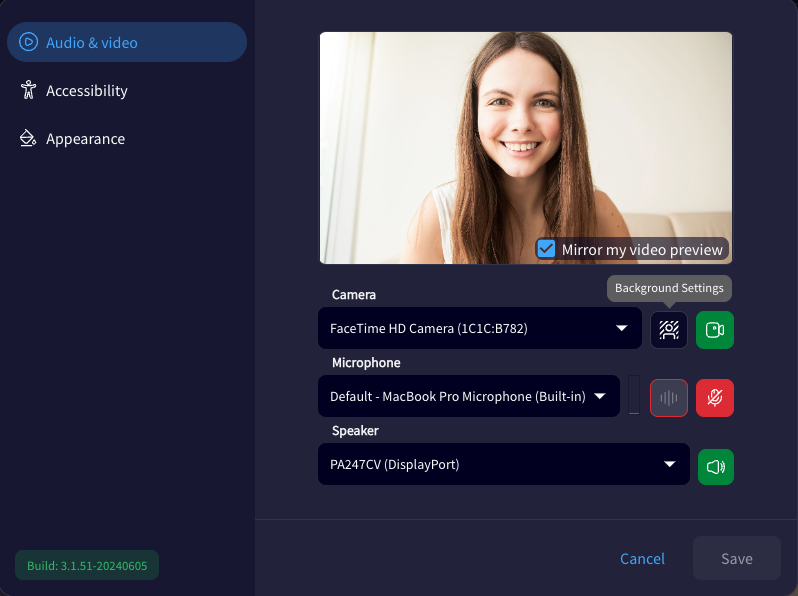Open the Speaker device dropdown
798x596 pixels.
[503, 464]
